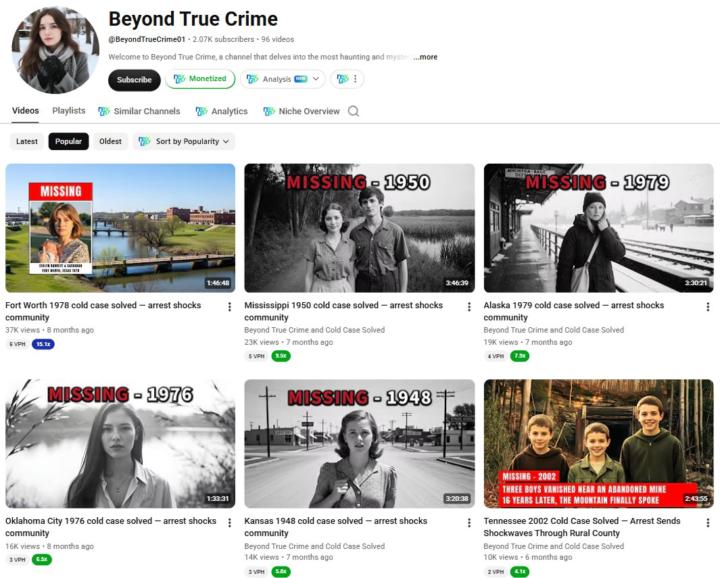This screenshot has width=720, height=578.
Task: Play the MISSING - 1976 thumbnail
Action: [120, 443]
